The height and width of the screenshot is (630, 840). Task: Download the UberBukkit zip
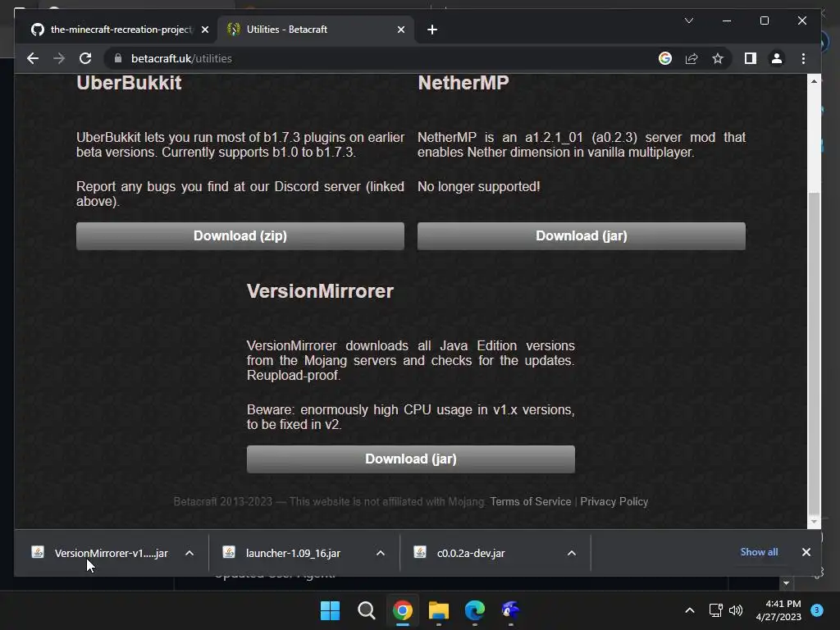coord(240,236)
